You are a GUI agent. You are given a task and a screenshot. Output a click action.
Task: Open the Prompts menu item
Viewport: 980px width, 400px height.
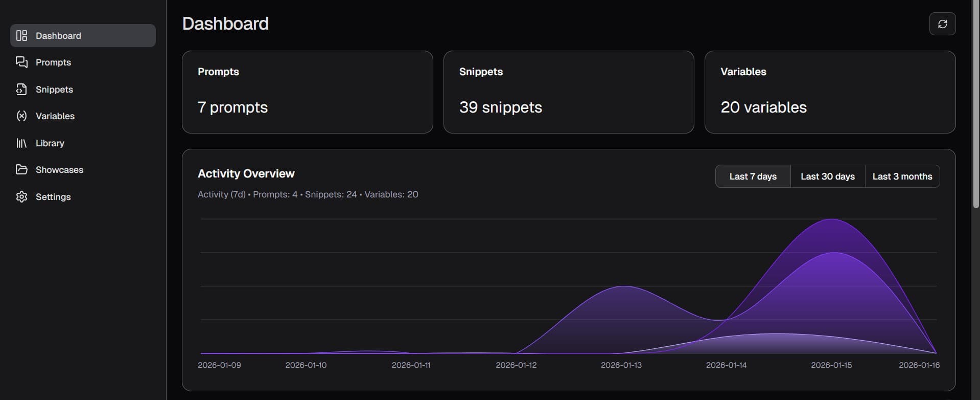[x=53, y=62]
